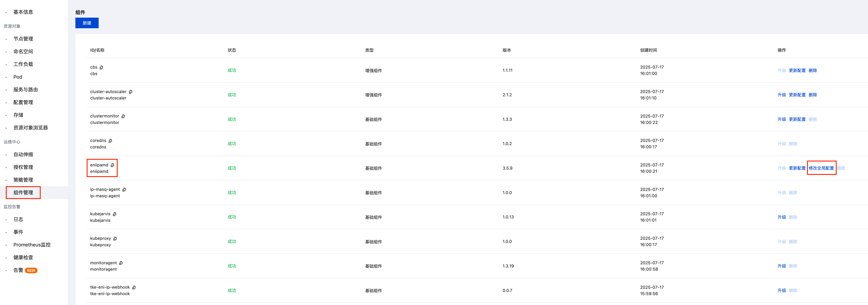
Task: Copy the tke-eni-ip-webhook component ID
Action: pos(134,287)
